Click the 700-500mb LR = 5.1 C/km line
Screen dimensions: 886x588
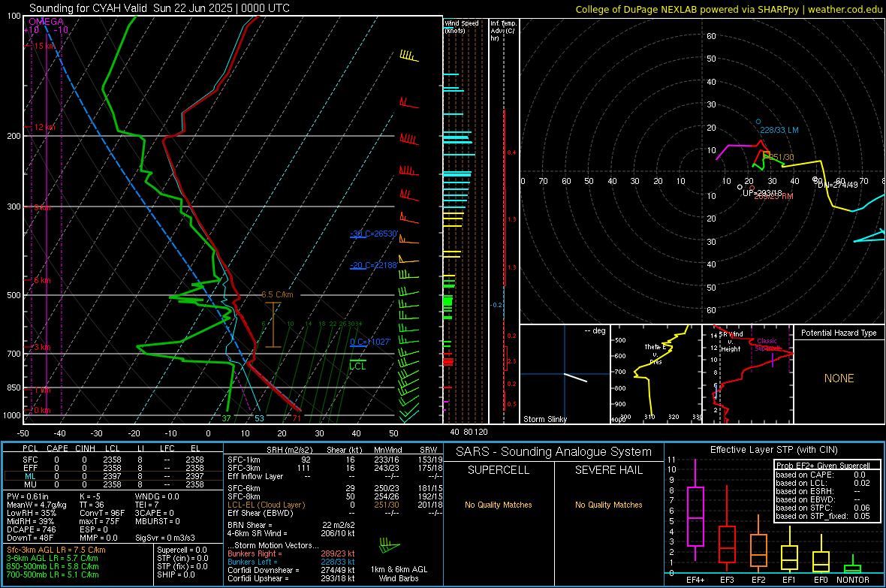(x=53, y=574)
